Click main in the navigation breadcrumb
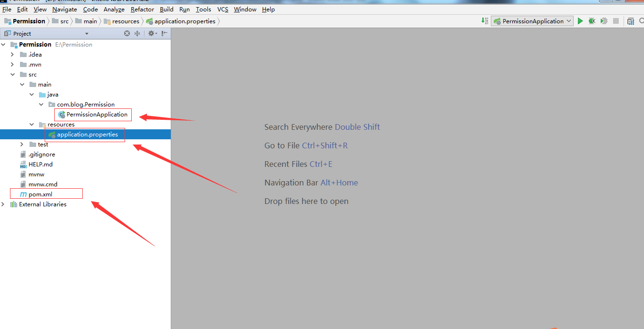 point(90,21)
